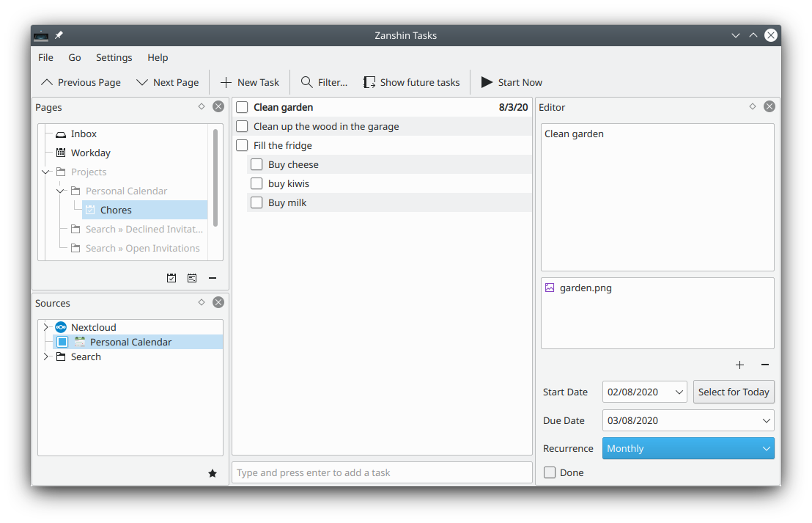Click the add project icon below Pages
Image resolution: width=812 pixels, height=523 pixels.
[x=171, y=278]
